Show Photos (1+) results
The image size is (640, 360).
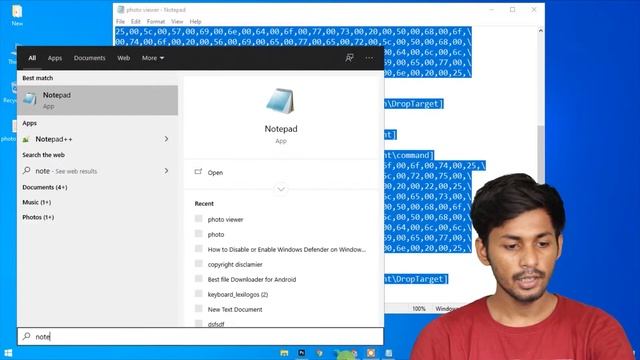tap(38, 217)
